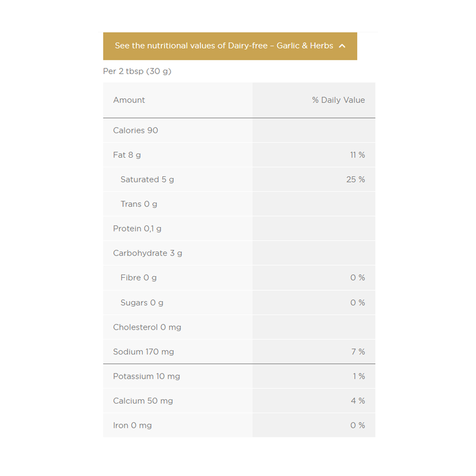Select the Amount column header
The width and height of the screenshot is (476, 476).
pos(129,100)
